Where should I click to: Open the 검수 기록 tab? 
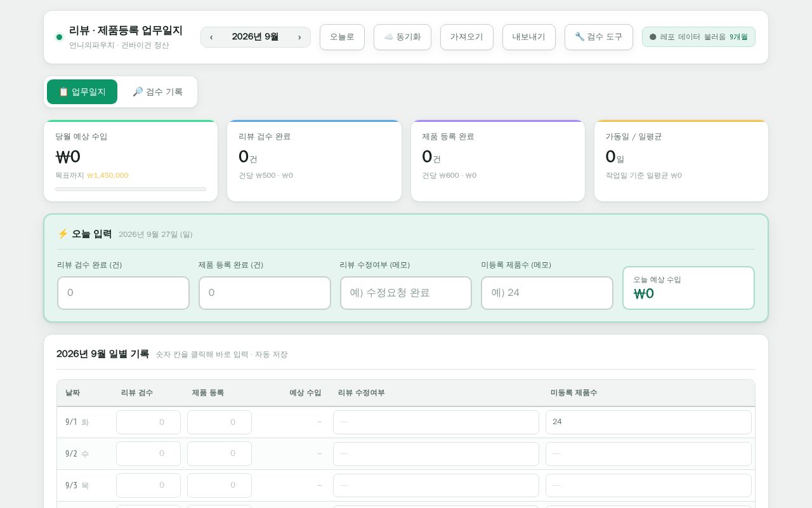157,91
